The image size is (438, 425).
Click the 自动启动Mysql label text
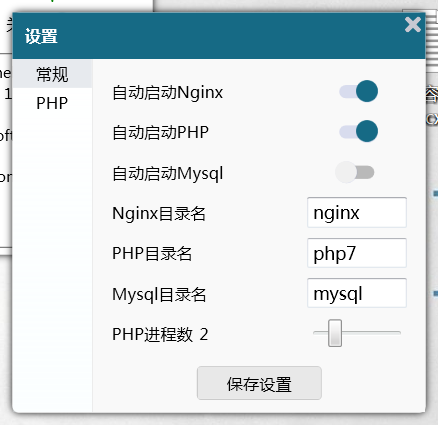point(168,174)
